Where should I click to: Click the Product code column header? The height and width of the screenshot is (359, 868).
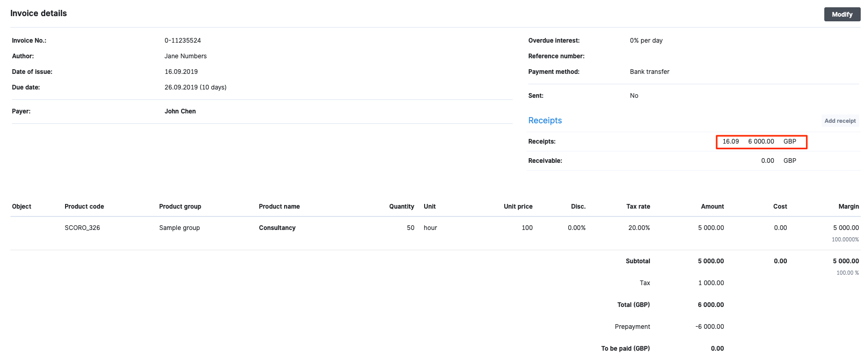pyautogui.click(x=84, y=207)
